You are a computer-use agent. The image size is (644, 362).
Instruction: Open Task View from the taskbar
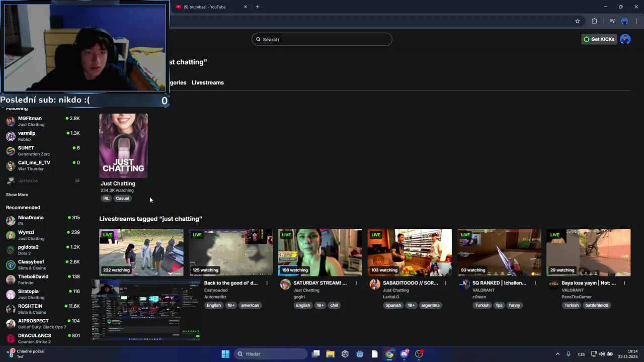(x=316, y=354)
